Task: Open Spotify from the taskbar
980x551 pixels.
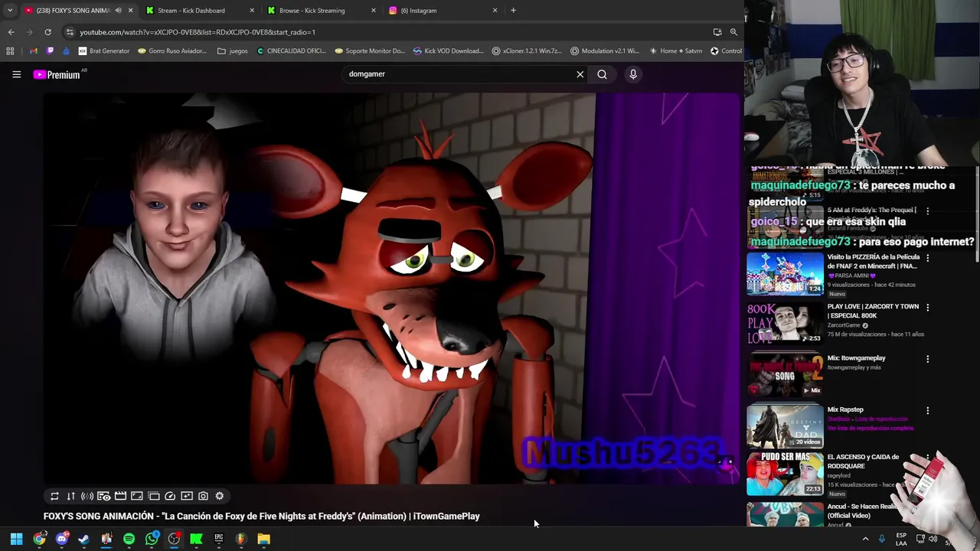Action: click(129, 539)
